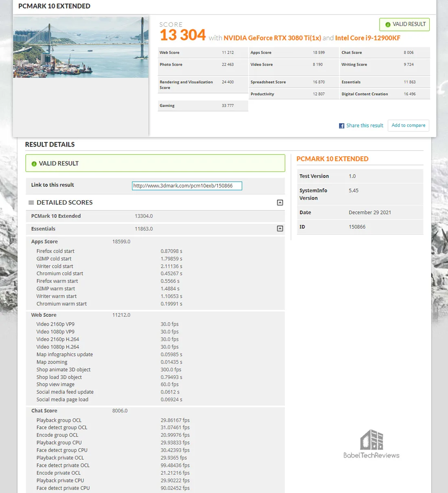The image size is (448, 493).
Task: Click the Essentials 11 863 summary cell
Action: coord(384,82)
